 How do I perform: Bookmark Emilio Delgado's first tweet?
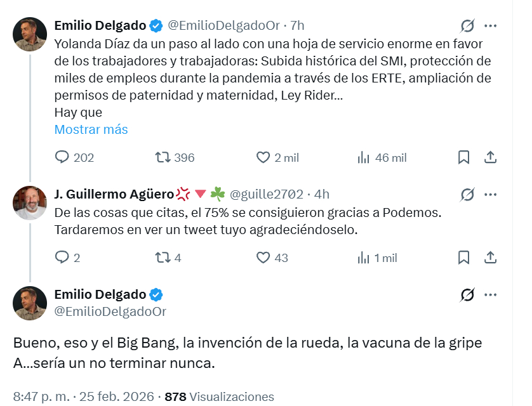point(464,157)
